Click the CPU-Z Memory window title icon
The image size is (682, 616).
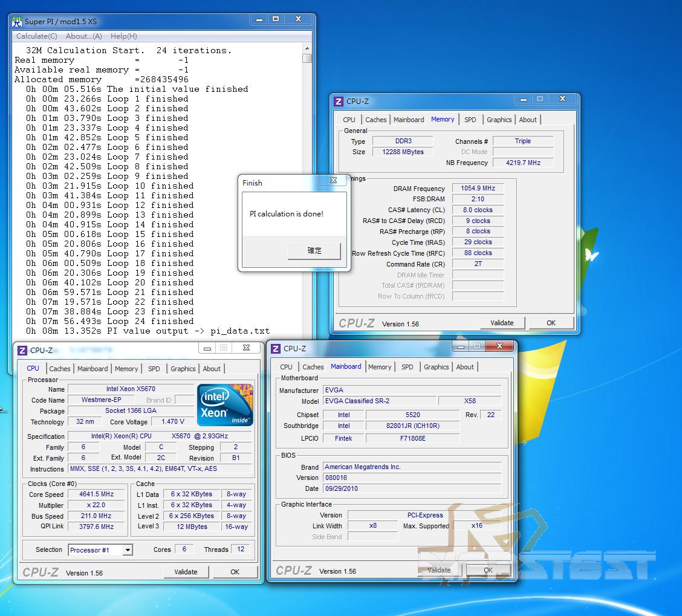tap(339, 102)
